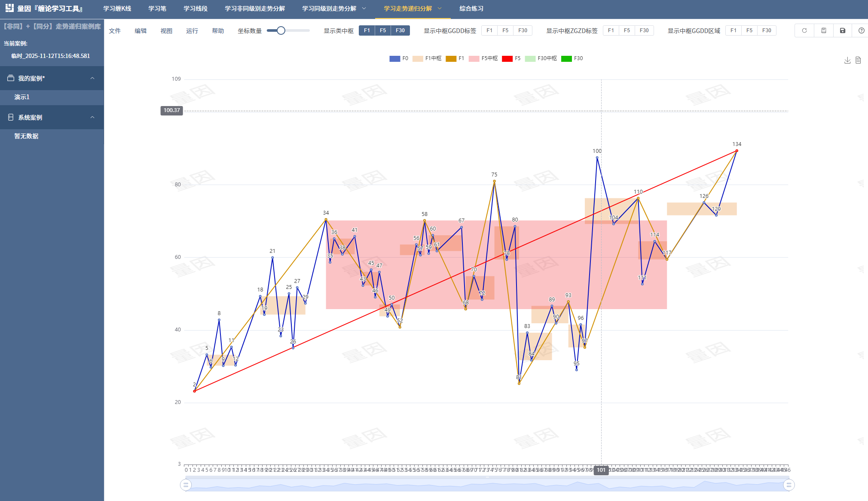Click the book/bookmark icon button

coord(824,30)
